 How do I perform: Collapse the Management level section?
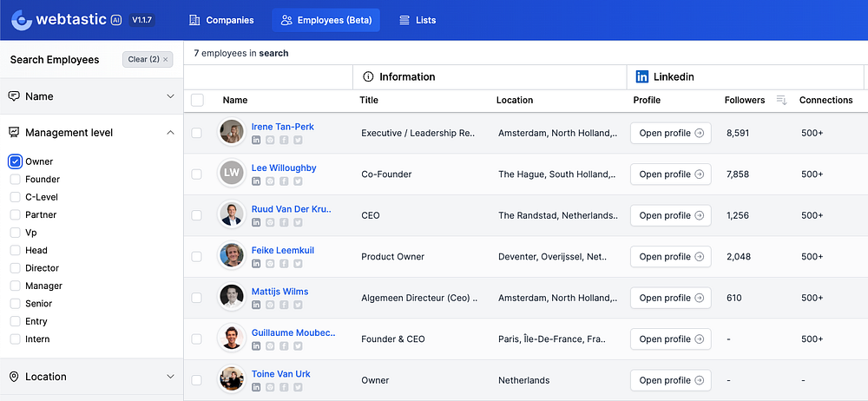[x=91, y=133]
